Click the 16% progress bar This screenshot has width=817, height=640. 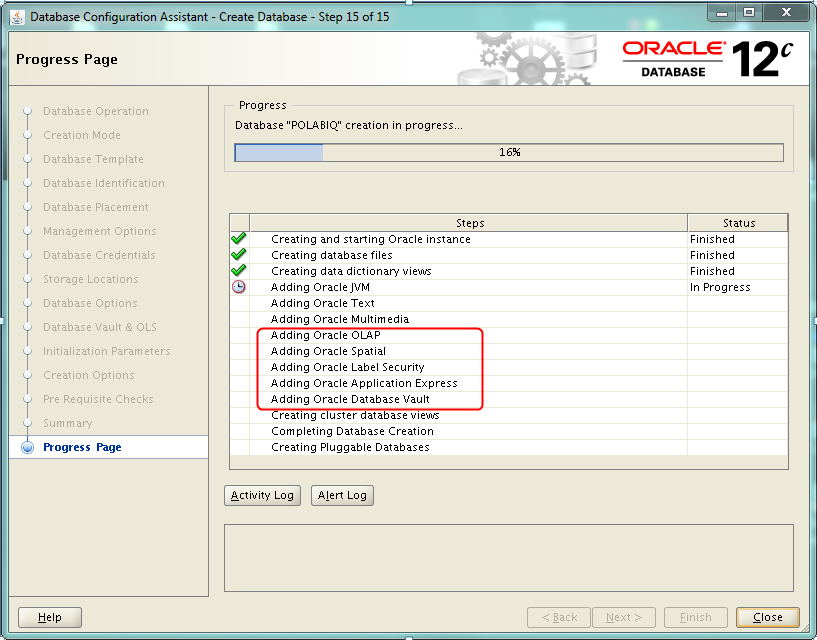(509, 152)
